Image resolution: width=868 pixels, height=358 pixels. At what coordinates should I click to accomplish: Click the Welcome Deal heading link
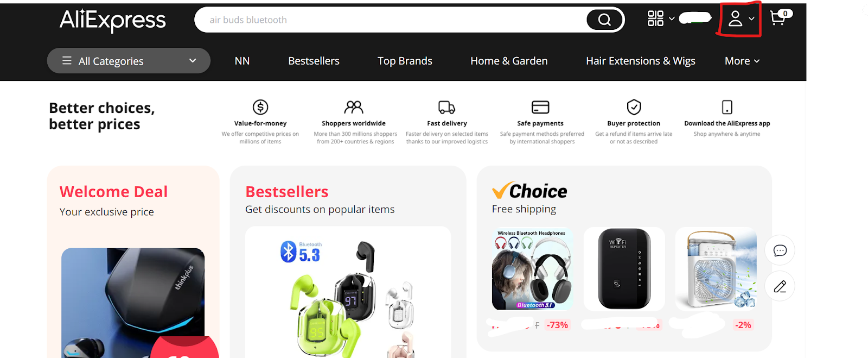tap(113, 192)
